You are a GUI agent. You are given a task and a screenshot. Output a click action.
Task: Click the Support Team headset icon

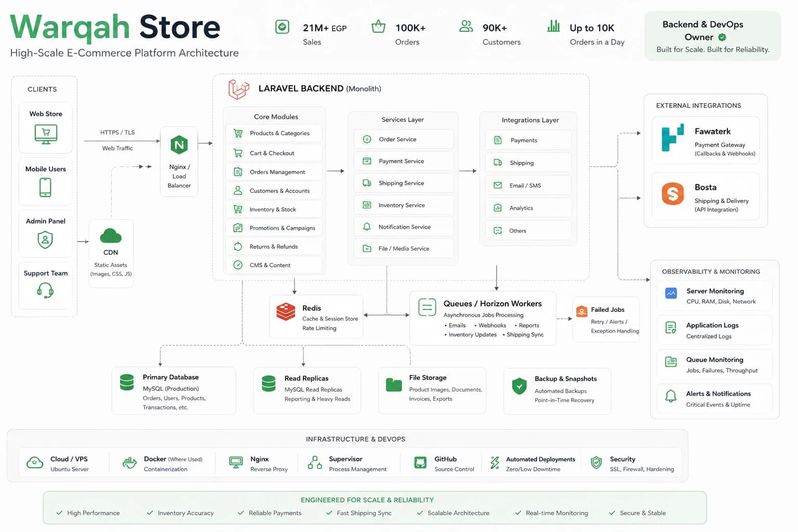click(x=45, y=290)
